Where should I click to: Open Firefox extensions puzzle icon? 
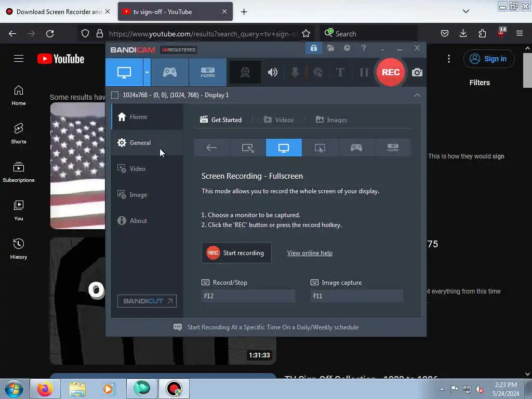tap(482, 33)
